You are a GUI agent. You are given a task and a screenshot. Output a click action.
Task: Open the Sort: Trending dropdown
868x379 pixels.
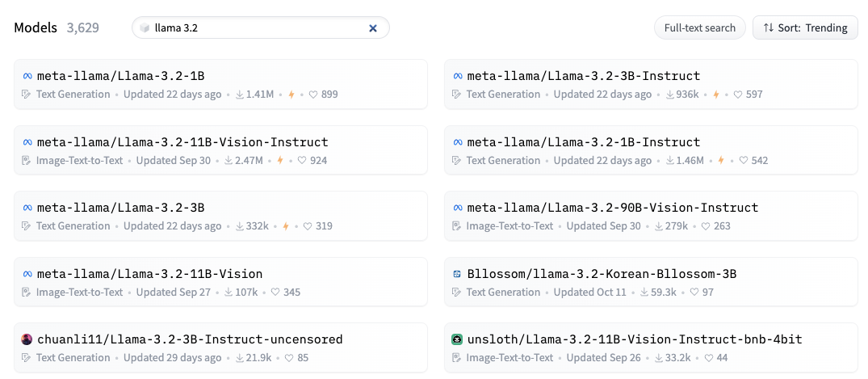pyautogui.click(x=805, y=27)
